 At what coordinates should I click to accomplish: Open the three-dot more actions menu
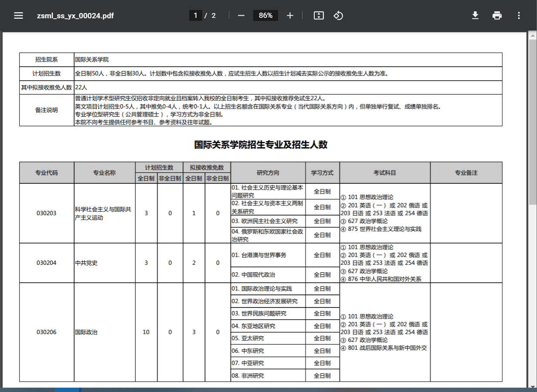tap(519, 16)
